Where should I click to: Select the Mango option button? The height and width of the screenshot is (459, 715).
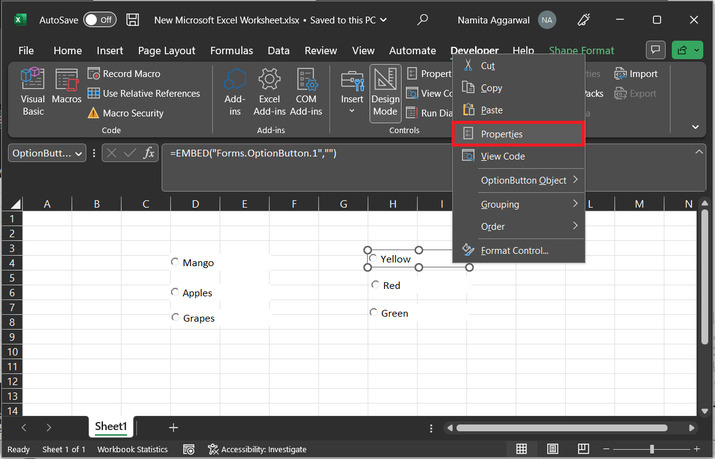(175, 263)
